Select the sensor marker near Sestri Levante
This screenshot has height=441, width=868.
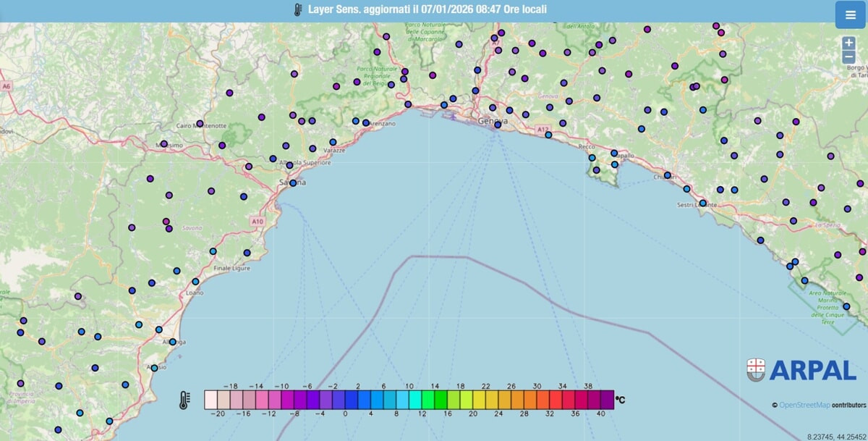[703, 203]
